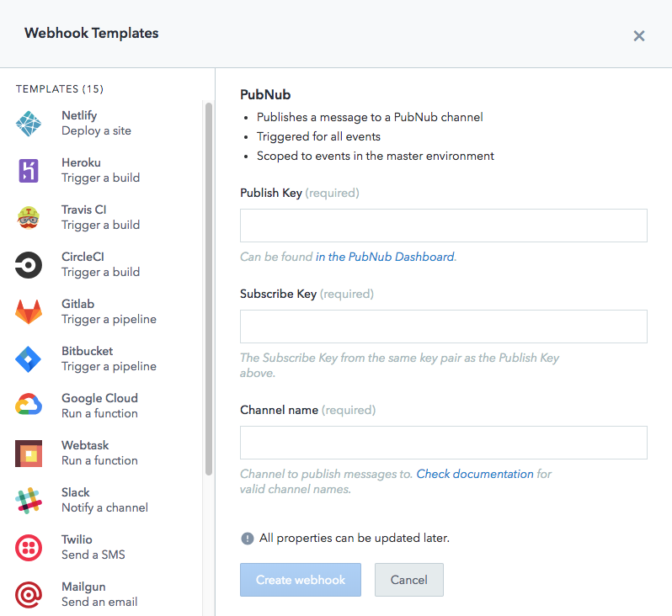
Task: Click the 'Publish Key' field label
Action: [271, 193]
